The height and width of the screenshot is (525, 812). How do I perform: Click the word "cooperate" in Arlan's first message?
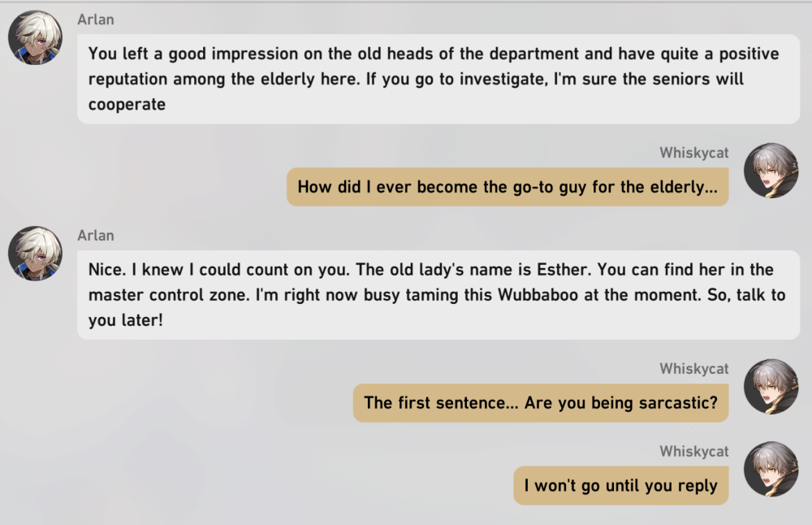point(127,105)
